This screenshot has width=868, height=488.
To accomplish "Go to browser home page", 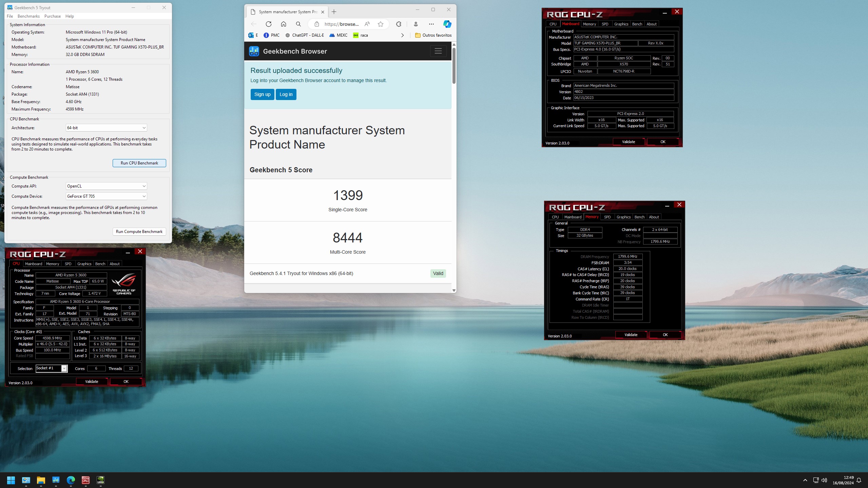I will click(x=284, y=24).
